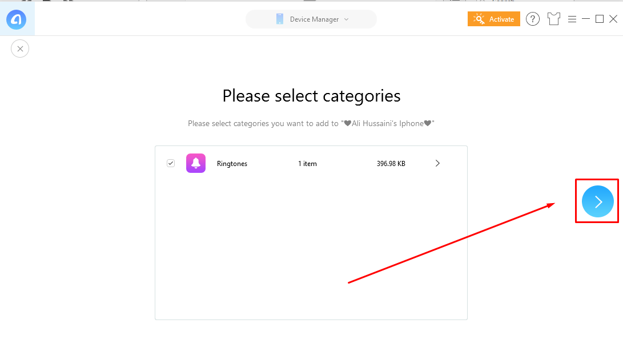
Task: Open the hamburger menu icon
Action: pos(572,18)
